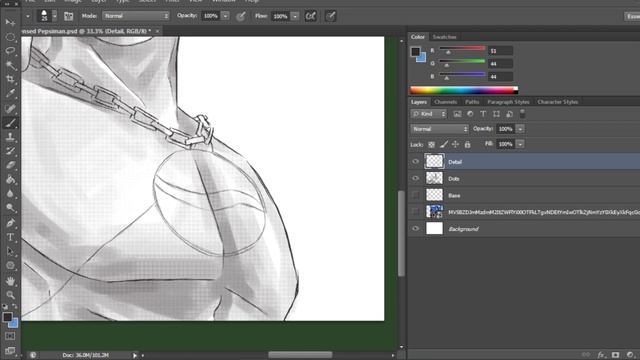Open the brush Flow slider arrow
640x360 pixels.
point(295,16)
